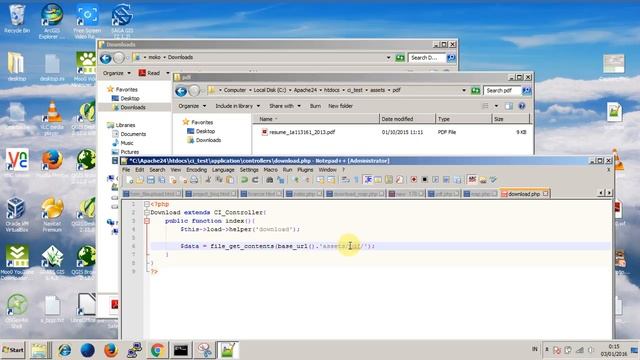Open the Include in library dropdown
Viewport: 640px width, 360px height.
[238, 106]
